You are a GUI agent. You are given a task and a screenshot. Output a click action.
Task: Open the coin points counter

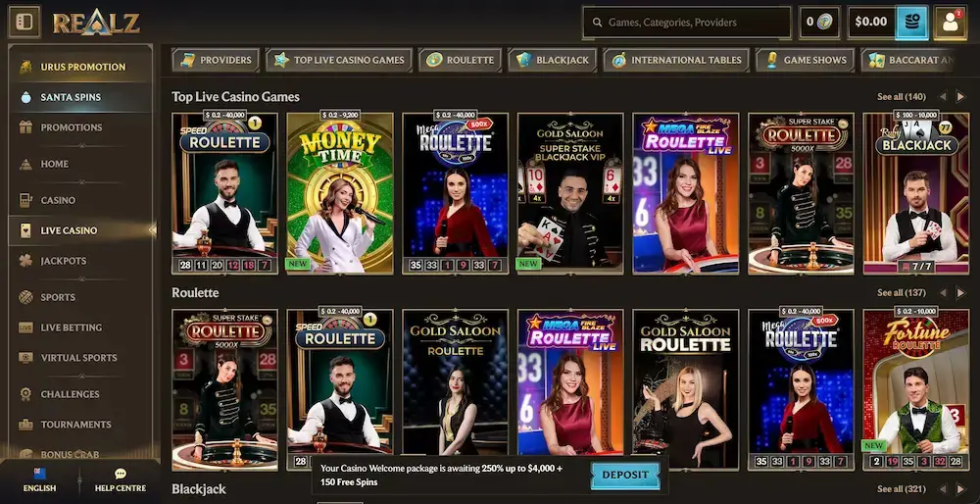818,22
